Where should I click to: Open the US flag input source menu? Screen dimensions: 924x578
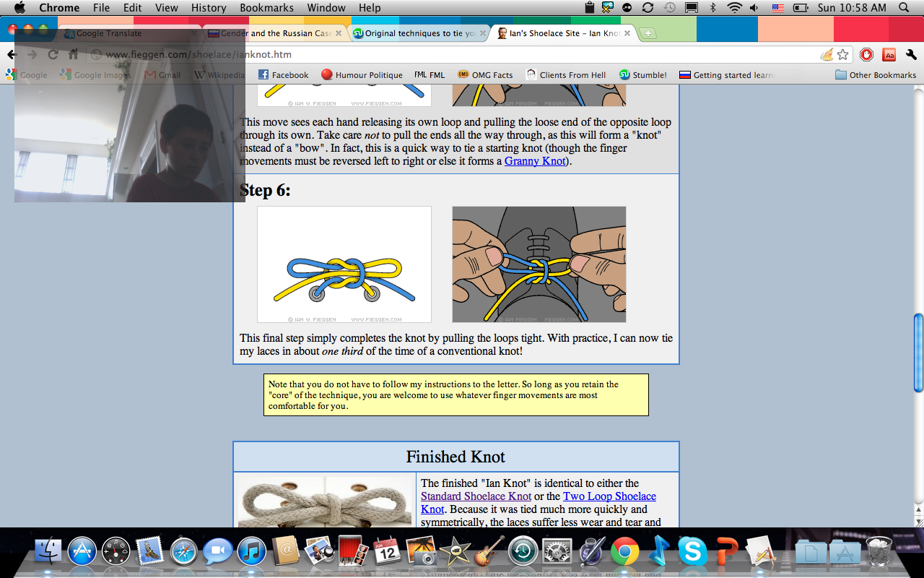click(777, 8)
